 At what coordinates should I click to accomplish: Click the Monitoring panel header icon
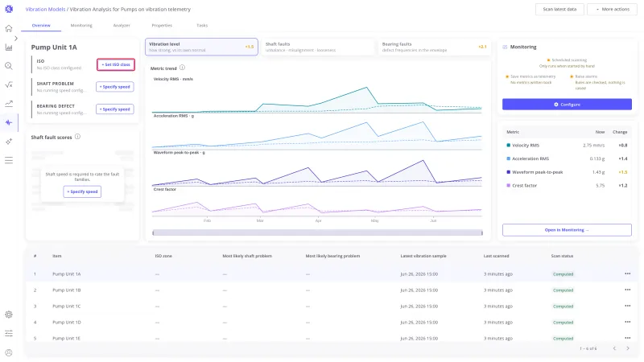pyautogui.click(x=505, y=47)
